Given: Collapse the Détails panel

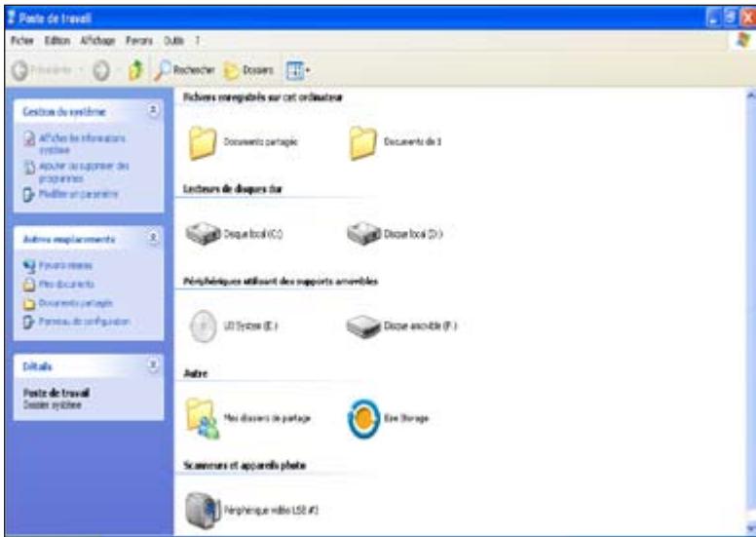Looking at the screenshot, I should [153, 365].
